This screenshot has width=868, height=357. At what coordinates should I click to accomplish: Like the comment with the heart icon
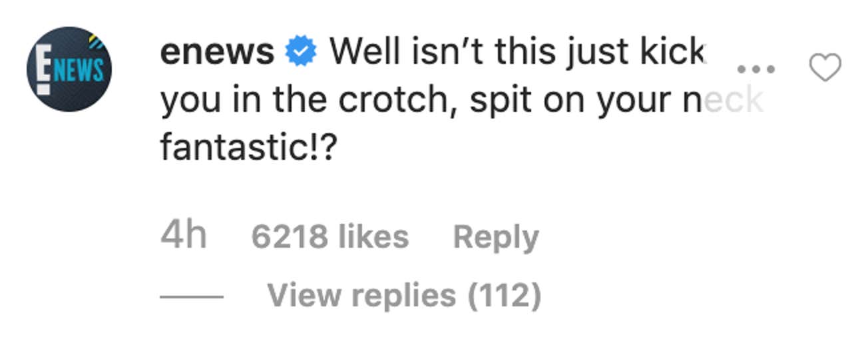pos(825,68)
